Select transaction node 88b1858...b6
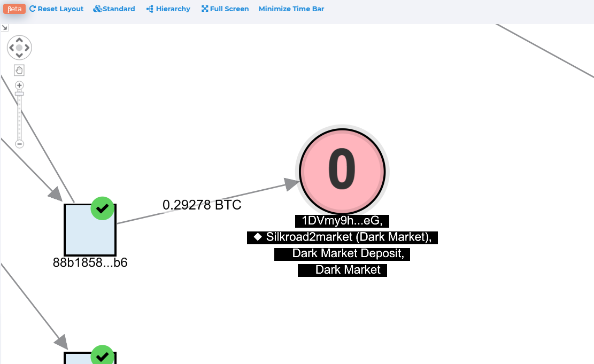Image resolution: width=594 pixels, height=364 pixels. (90, 230)
